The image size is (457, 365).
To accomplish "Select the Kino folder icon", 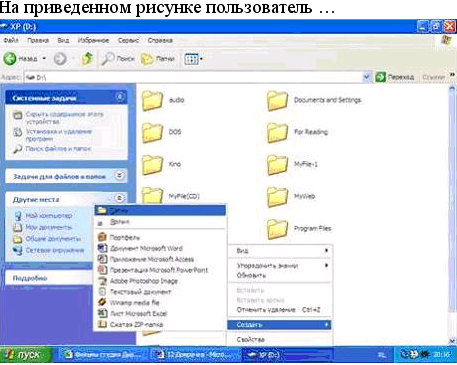I will tap(152, 164).
